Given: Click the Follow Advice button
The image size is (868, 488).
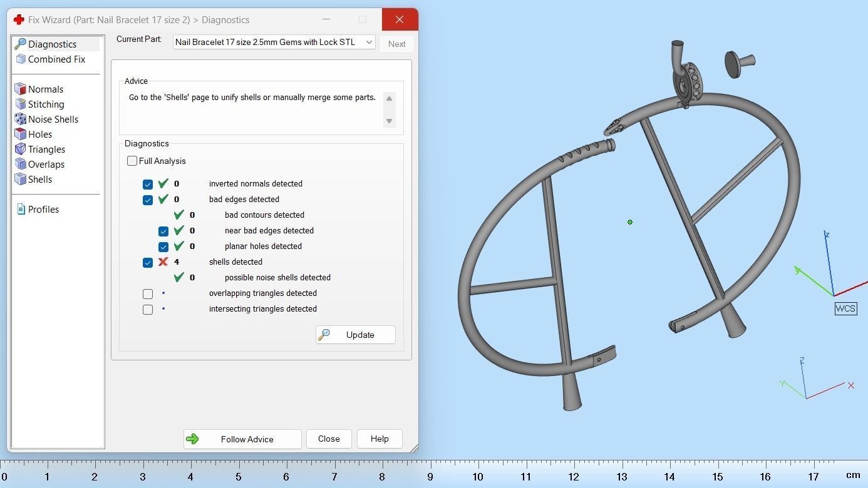Looking at the screenshot, I should click(x=242, y=439).
